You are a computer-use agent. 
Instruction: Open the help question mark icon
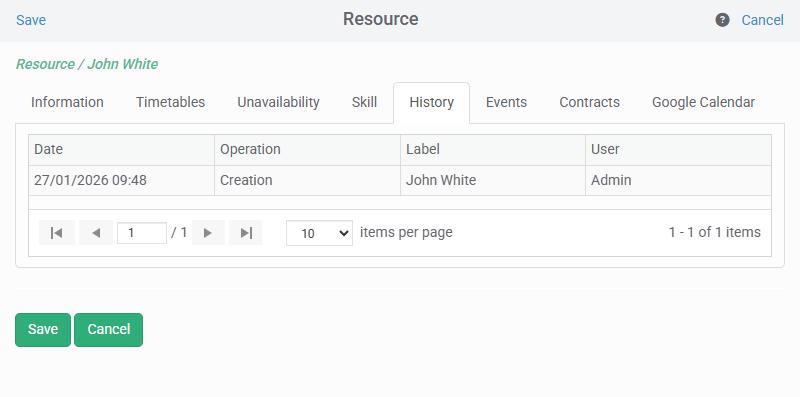click(x=722, y=20)
